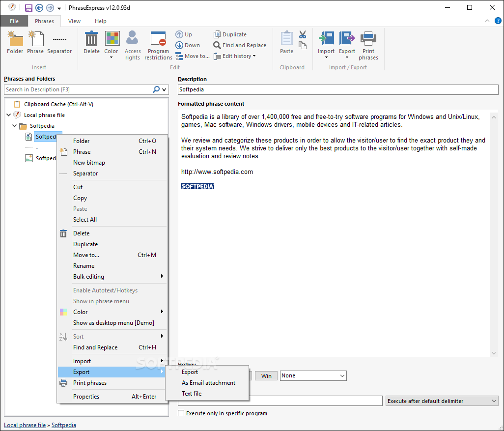The image size is (504, 431).
Task: Open the Edit history dropdown
Action: coord(235,56)
